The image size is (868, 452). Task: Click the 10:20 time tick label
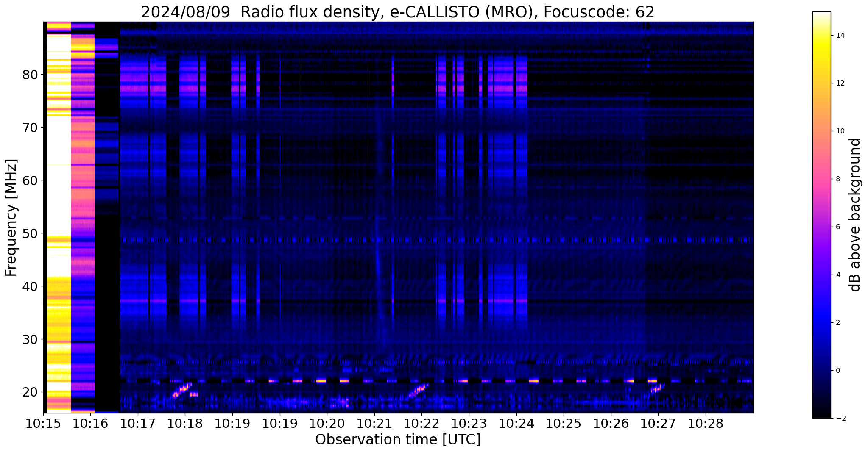pos(327,424)
